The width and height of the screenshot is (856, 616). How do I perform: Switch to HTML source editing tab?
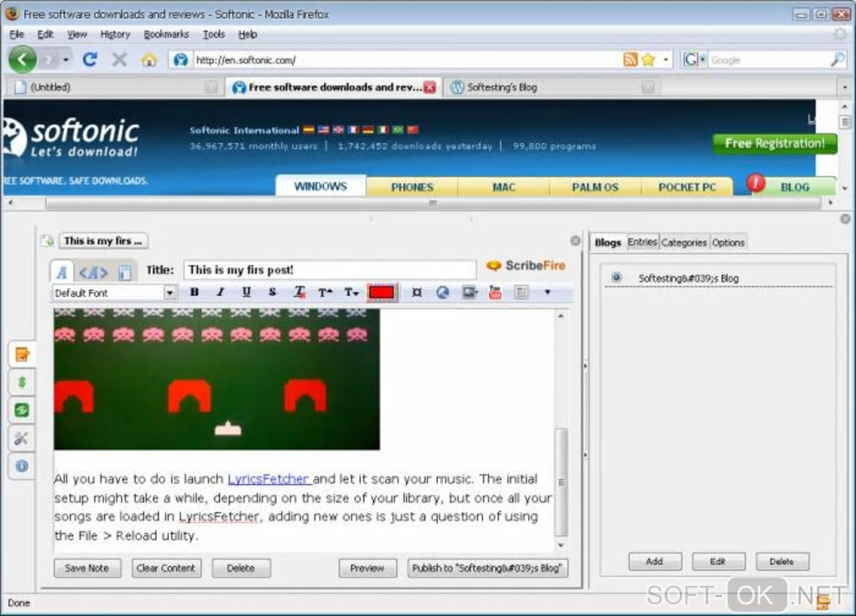pos(93,271)
